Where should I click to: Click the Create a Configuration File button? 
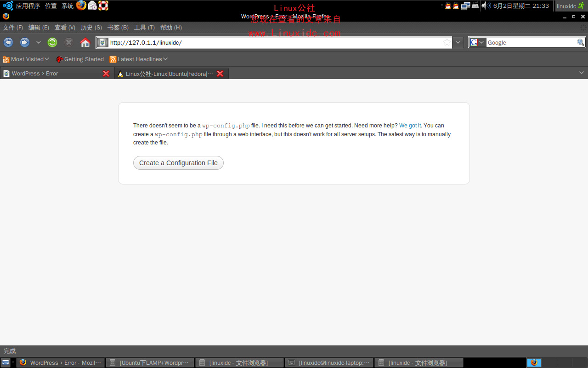tap(178, 163)
